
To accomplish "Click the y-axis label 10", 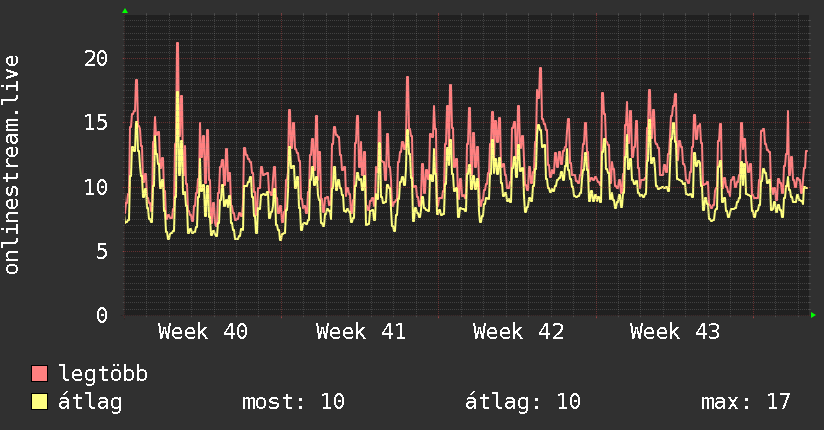I will coord(96,187).
